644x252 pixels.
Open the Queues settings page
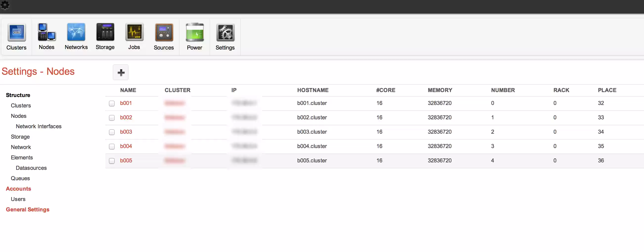20,178
